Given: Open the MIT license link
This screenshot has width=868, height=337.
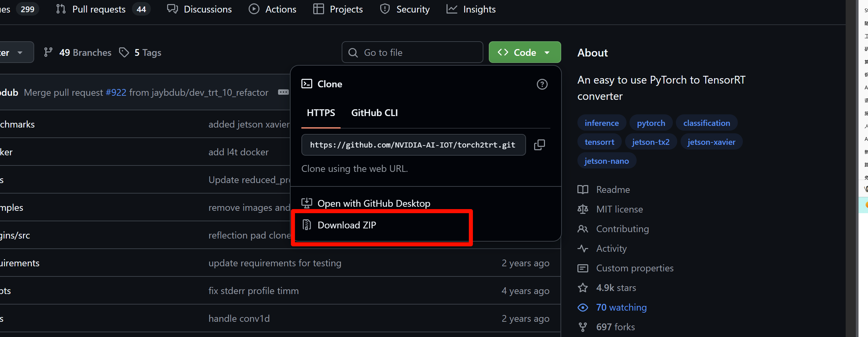Looking at the screenshot, I should [x=619, y=209].
